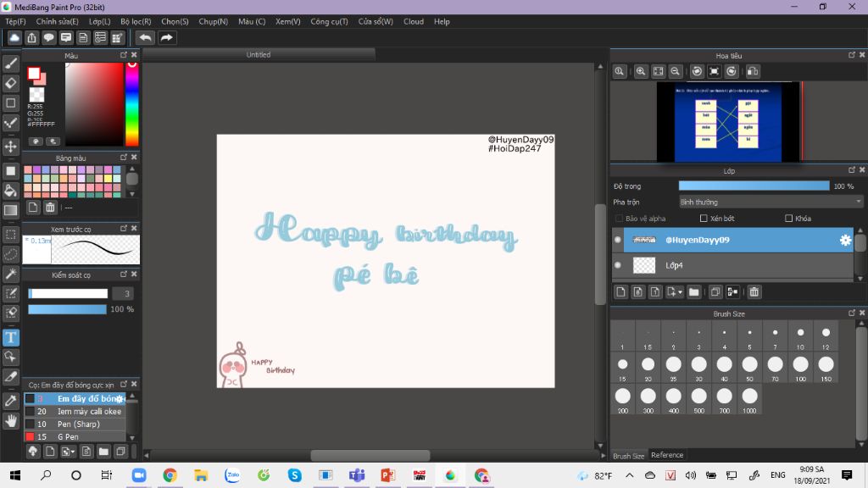Screen dimensions: 868x488
Task: Click the flip view icon in navigator
Action: tap(753, 71)
